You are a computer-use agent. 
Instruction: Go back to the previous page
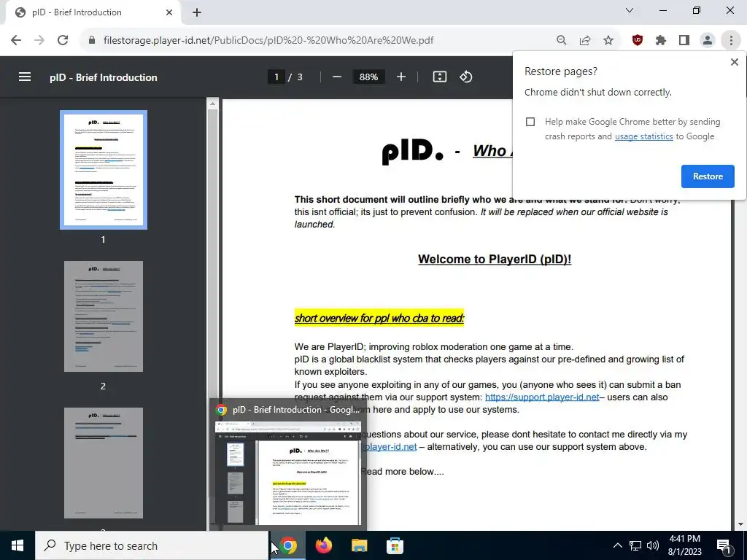[16, 41]
